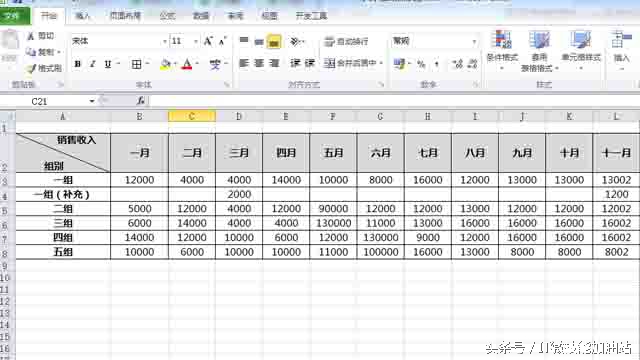640x360 pixels.
Task: Select column H header
Action: [427, 116]
